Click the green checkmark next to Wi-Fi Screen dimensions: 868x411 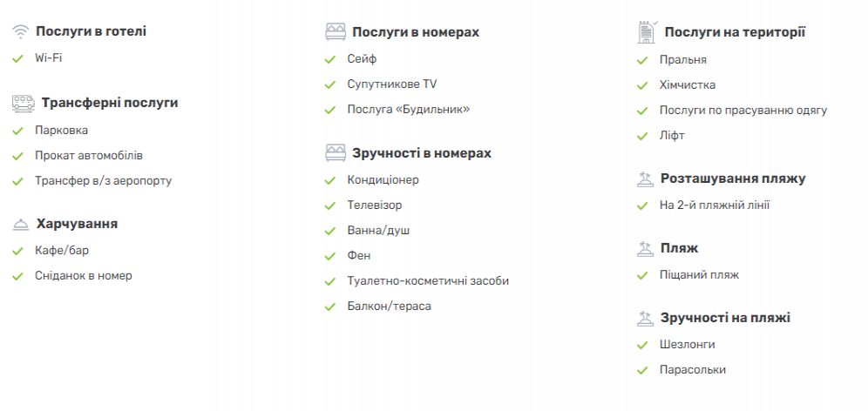coord(17,58)
